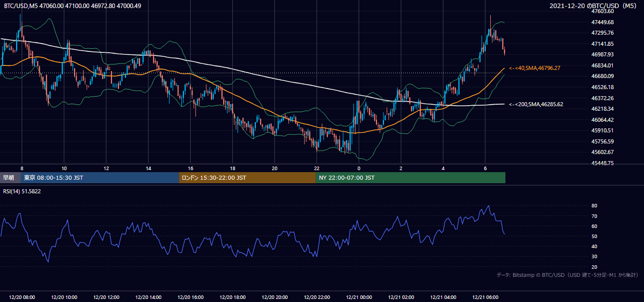Click price axis value 46526.18
Screen dimensions: 644x302
[603, 87]
